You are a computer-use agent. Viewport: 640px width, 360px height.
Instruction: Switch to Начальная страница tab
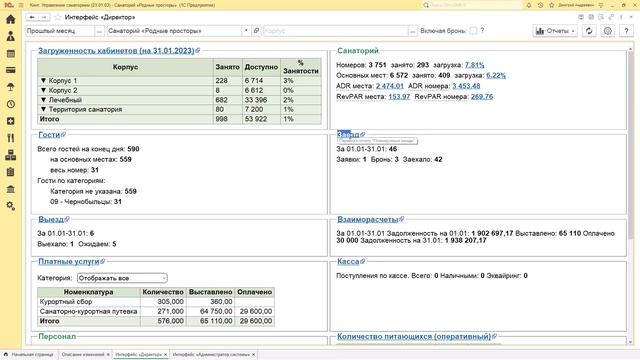click(x=29, y=354)
